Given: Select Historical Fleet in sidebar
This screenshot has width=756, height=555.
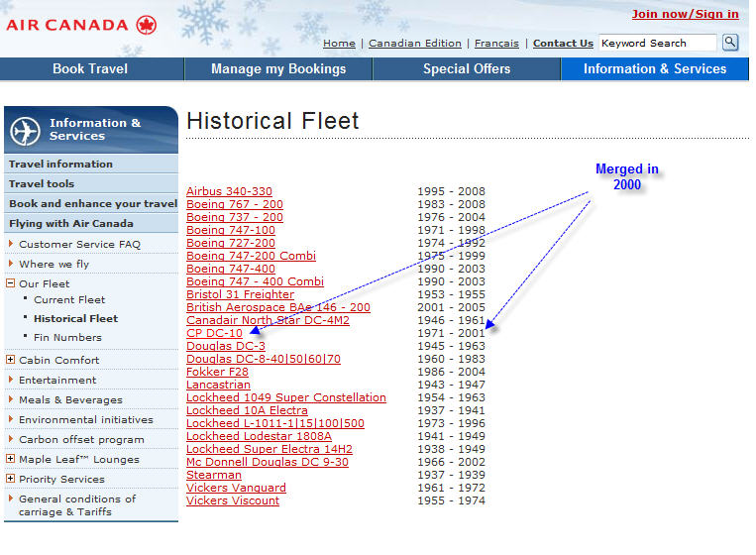Looking at the screenshot, I should click(x=75, y=318).
